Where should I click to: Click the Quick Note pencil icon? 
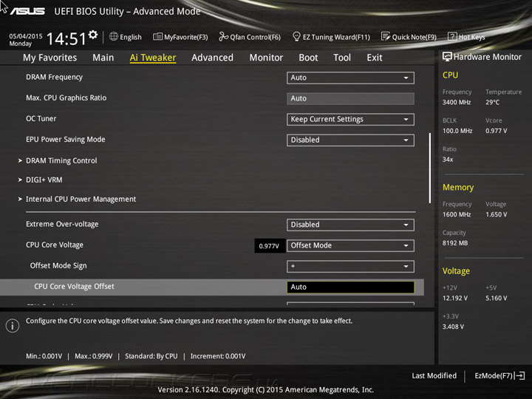[386, 36]
